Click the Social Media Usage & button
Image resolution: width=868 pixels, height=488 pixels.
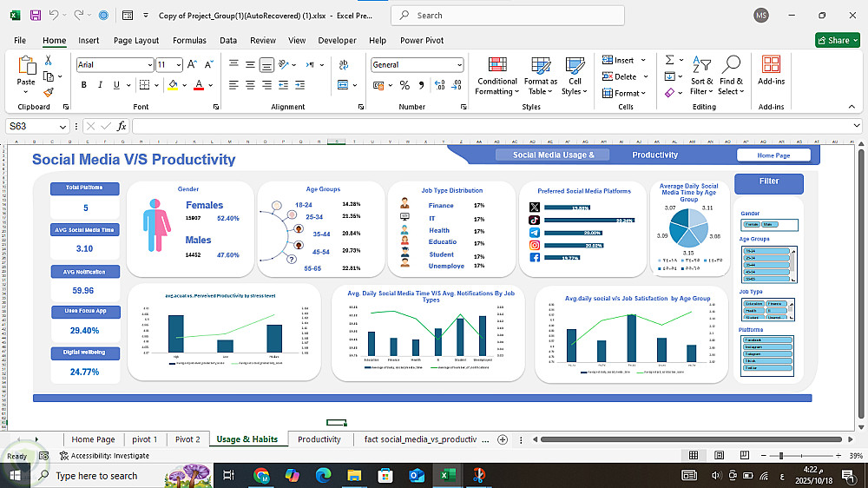click(x=553, y=155)
